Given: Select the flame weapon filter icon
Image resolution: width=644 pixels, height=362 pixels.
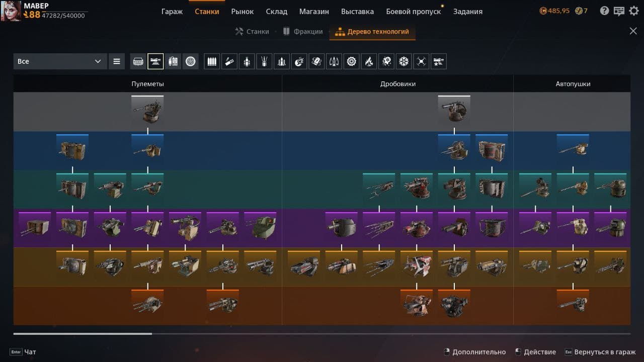Looking at the screenshot, I should (x=369, y=61).
